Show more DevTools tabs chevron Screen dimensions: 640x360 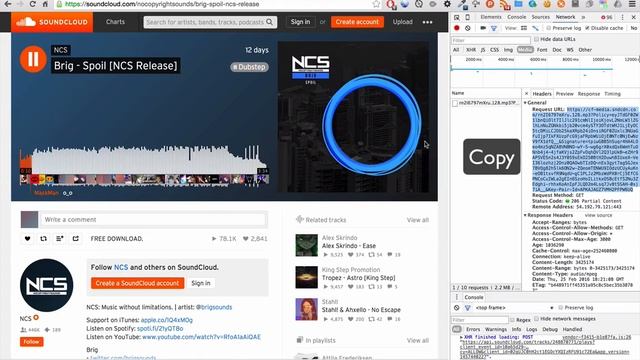(583, 18)
